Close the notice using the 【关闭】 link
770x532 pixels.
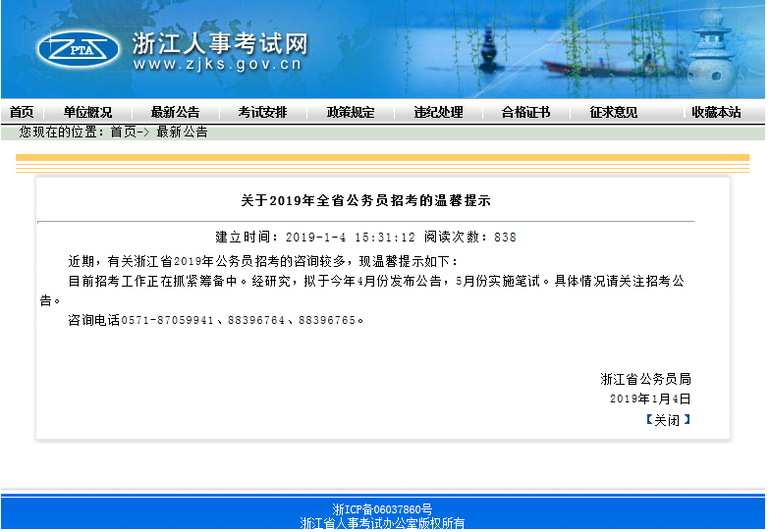(668, 419)
